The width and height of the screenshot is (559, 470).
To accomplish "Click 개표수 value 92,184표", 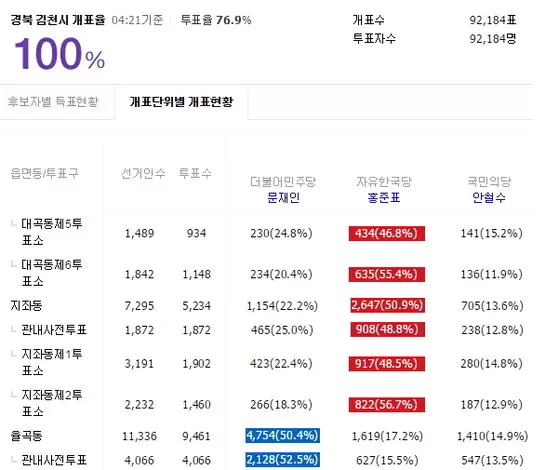I will pyautogui.click(x=493, y=20).
